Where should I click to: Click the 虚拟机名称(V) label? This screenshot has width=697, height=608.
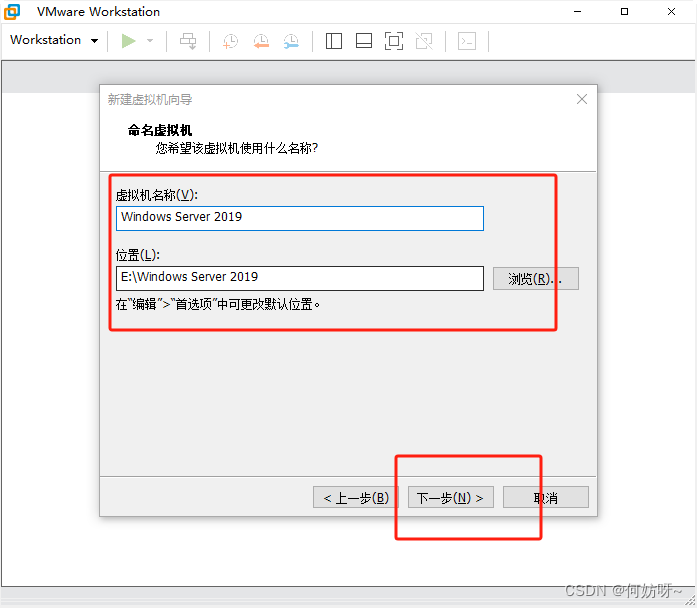point(156,195)
